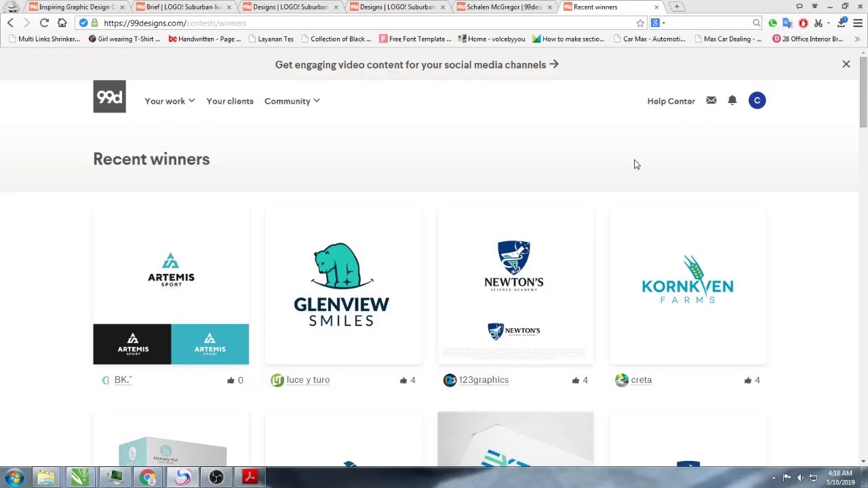Click the scissors screenshot extension icon
The width and height of the screenshot is (868, 488).
[818, 23]
